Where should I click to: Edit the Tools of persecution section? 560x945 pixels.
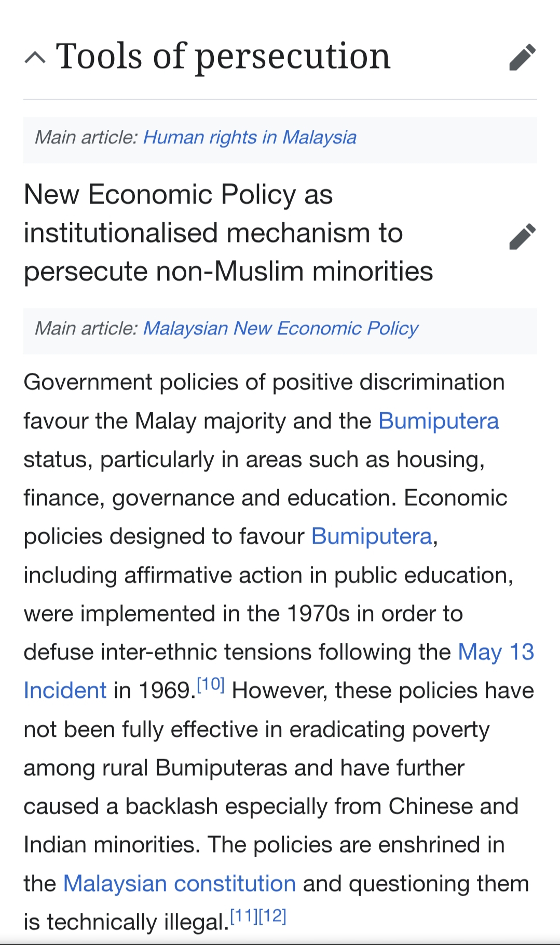(x=522, y=57)
